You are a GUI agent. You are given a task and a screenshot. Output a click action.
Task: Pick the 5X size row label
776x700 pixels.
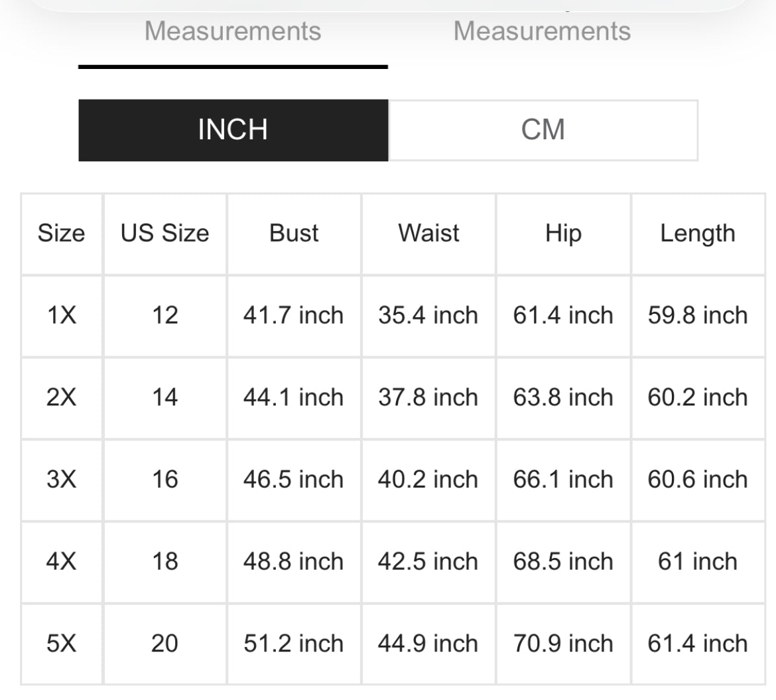[62, 643]
